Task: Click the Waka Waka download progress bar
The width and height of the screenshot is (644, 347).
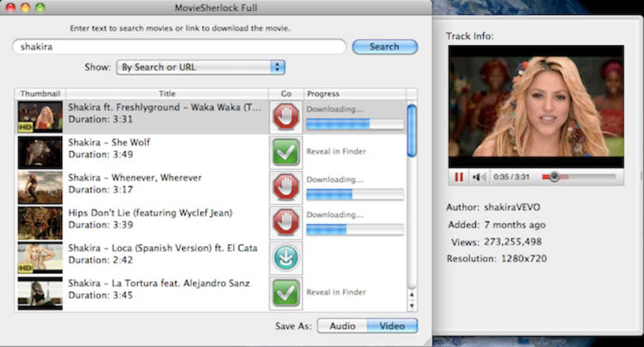Action: click(355, 124)
